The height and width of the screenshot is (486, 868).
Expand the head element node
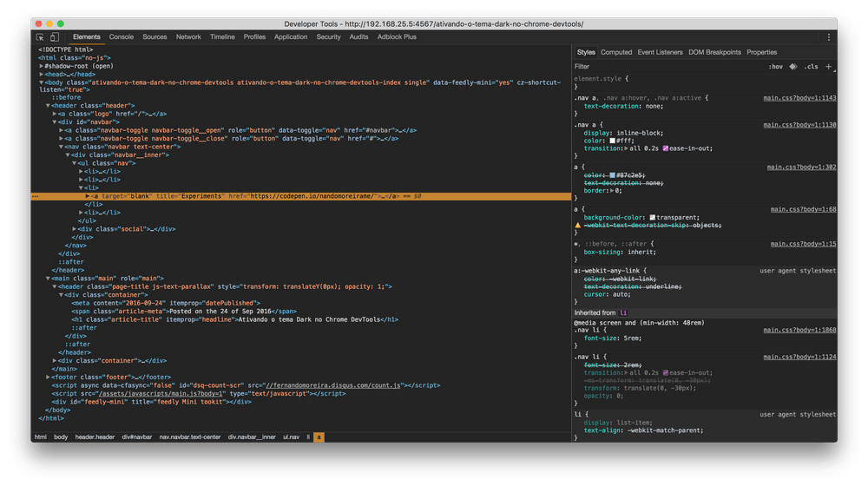42,74
